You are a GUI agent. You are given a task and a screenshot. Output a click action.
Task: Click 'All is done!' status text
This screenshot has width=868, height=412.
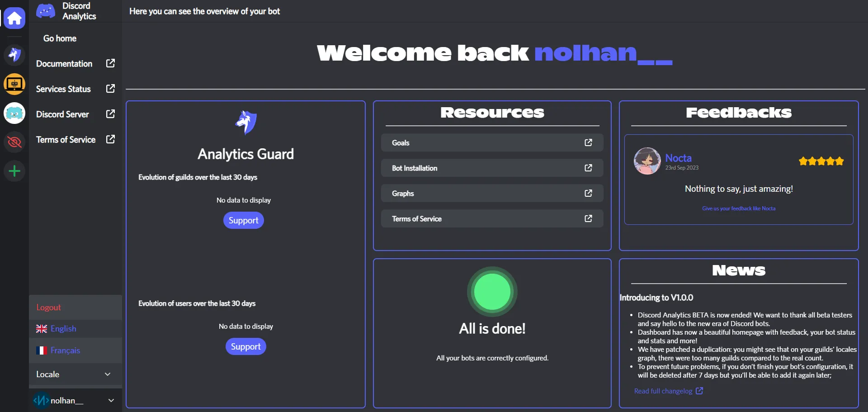click(492, 328)
